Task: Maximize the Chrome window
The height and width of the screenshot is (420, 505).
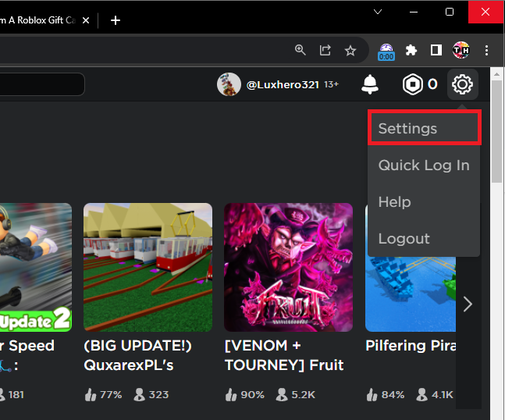Action: pyautogui.click(x=450, y=12)
